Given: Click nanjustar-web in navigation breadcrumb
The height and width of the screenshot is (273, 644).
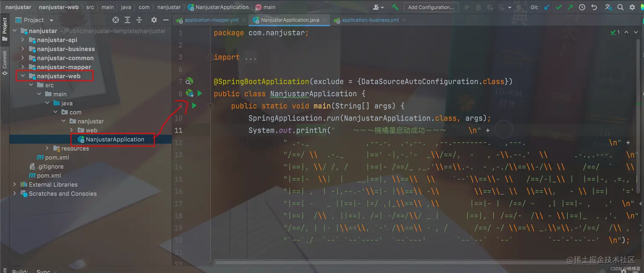Looking at the screenshot, I should (x=59, y=7).
